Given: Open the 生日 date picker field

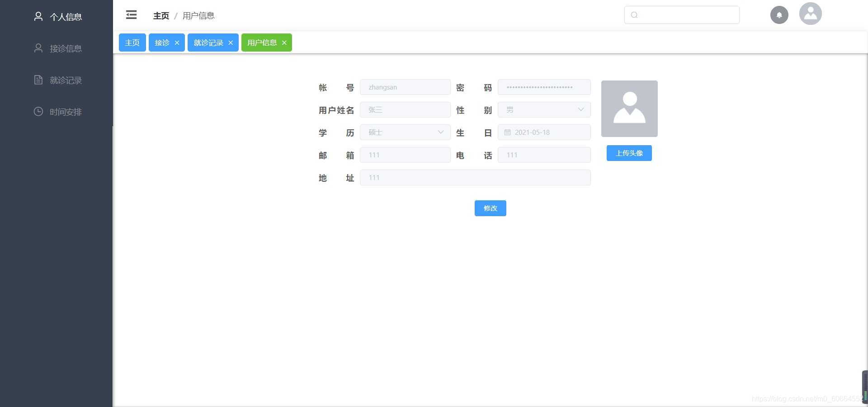Looking at the screenshot, I should [544, 133].
